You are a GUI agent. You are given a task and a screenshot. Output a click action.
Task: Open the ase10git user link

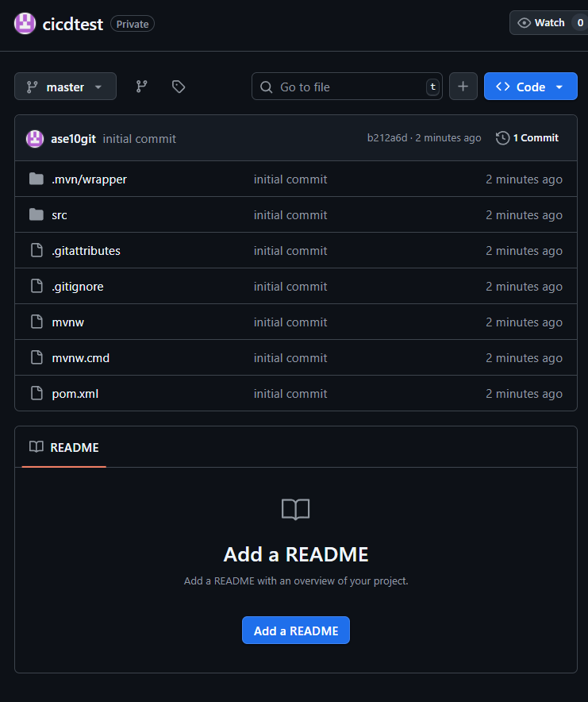tap(73, 139)
